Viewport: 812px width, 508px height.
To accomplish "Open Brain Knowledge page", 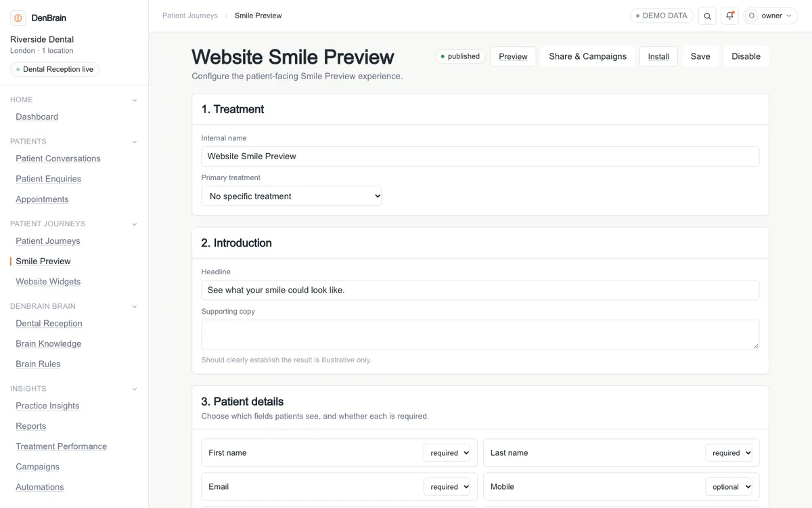I will click(48, 343).
